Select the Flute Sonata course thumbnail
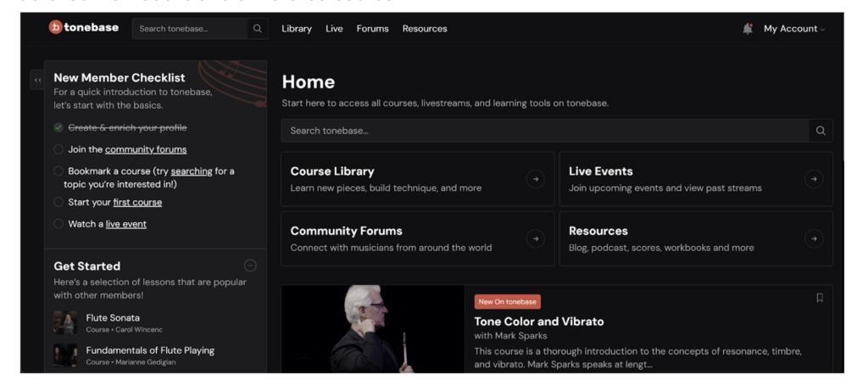 point(65,322)
